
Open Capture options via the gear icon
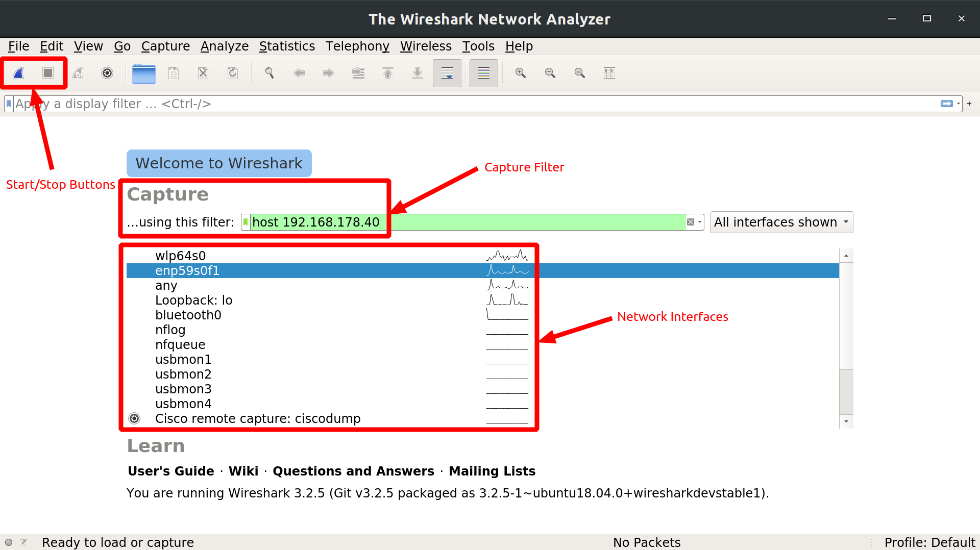click(107, 73)
